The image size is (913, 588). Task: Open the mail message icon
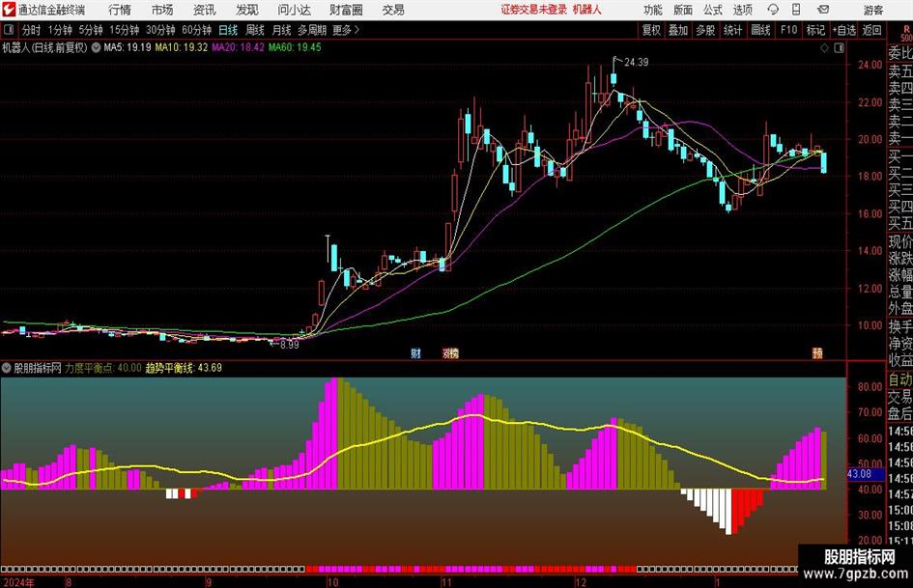click(x=823, y=10)
